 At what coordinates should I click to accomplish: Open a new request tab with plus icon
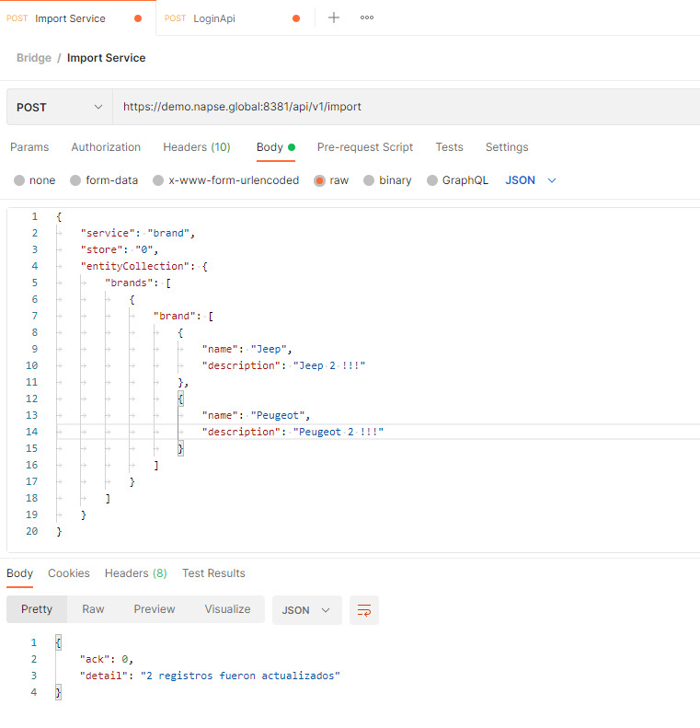(x=334, y=17)
